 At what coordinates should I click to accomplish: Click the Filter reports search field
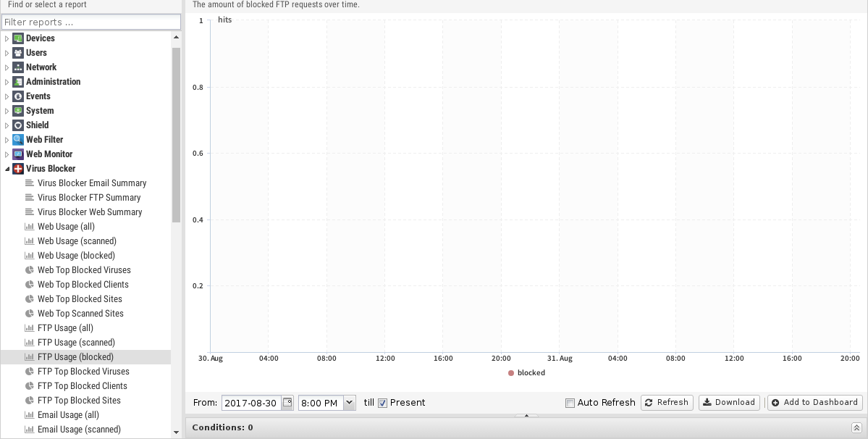click(x=91, y=22)
